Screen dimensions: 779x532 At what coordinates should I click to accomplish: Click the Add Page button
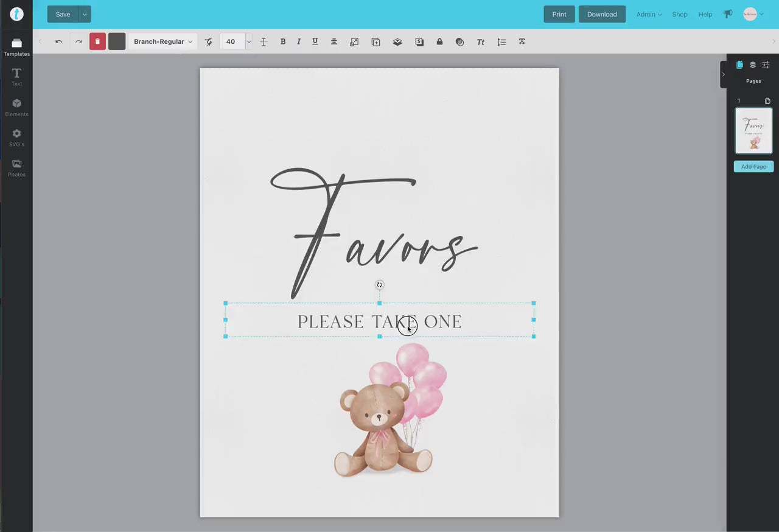coord(753,166)
